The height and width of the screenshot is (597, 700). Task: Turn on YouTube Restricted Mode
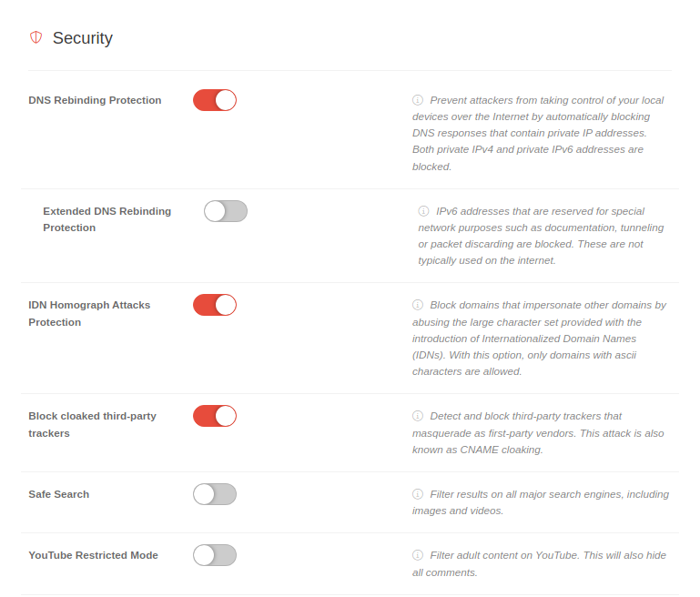click(215, 555)
